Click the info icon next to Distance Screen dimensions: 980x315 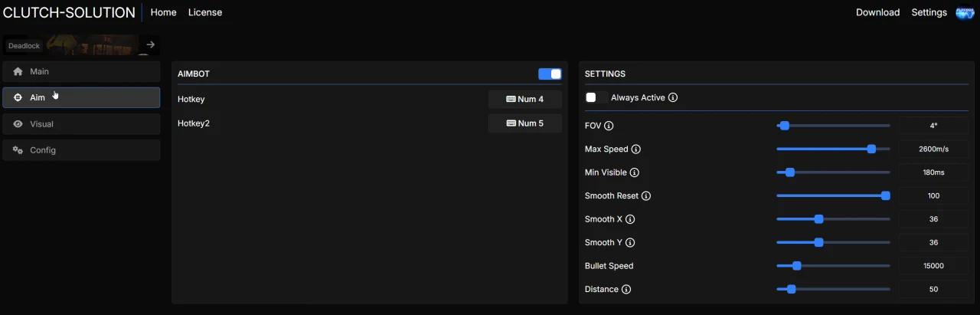pos(626,290)
